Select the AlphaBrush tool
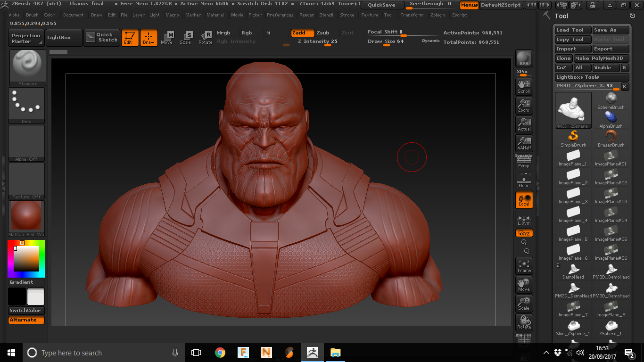The width and height of the screenshot is (644, 362). pyautogui.click(x=611, y=120)
